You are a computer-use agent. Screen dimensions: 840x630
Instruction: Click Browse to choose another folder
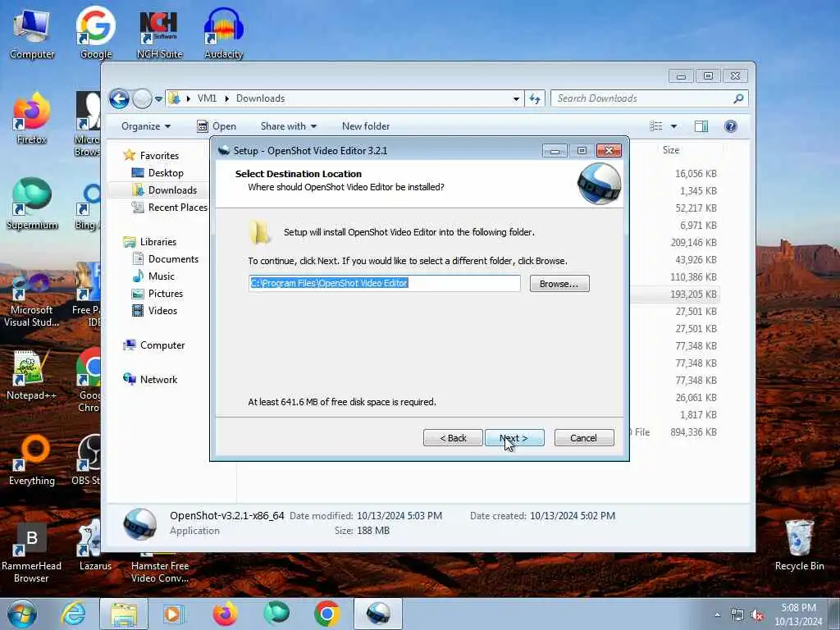559,283
